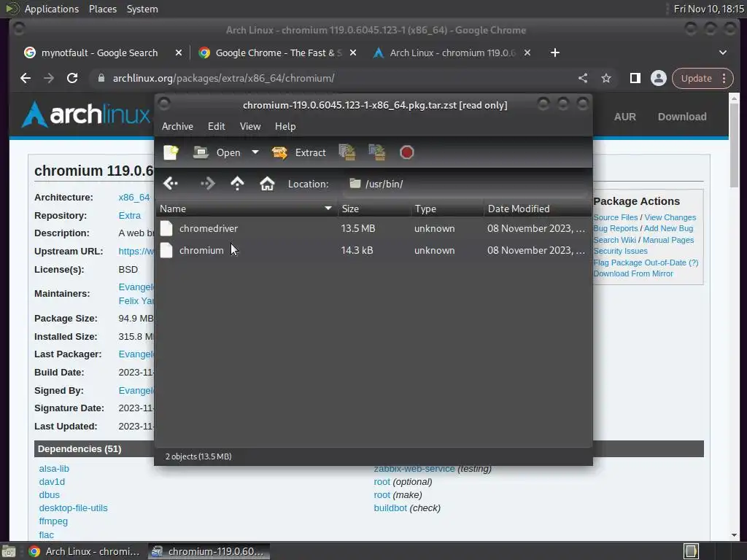Viewport: 747px width, 560px height.
Task: Click the Chrome Update button
Action: 703,78
